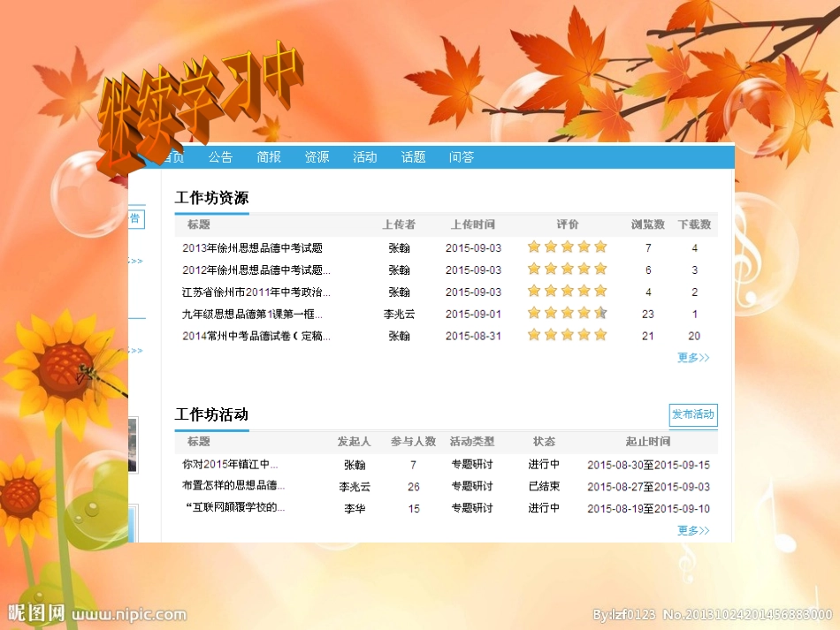
Task: Click the 评价 column header
Action: point(568,224)
